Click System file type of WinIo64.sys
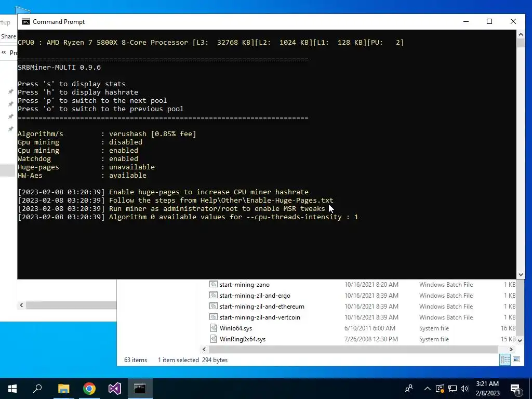Image resolution: width=532 pixels, height=399 pixels. (434, 328)
